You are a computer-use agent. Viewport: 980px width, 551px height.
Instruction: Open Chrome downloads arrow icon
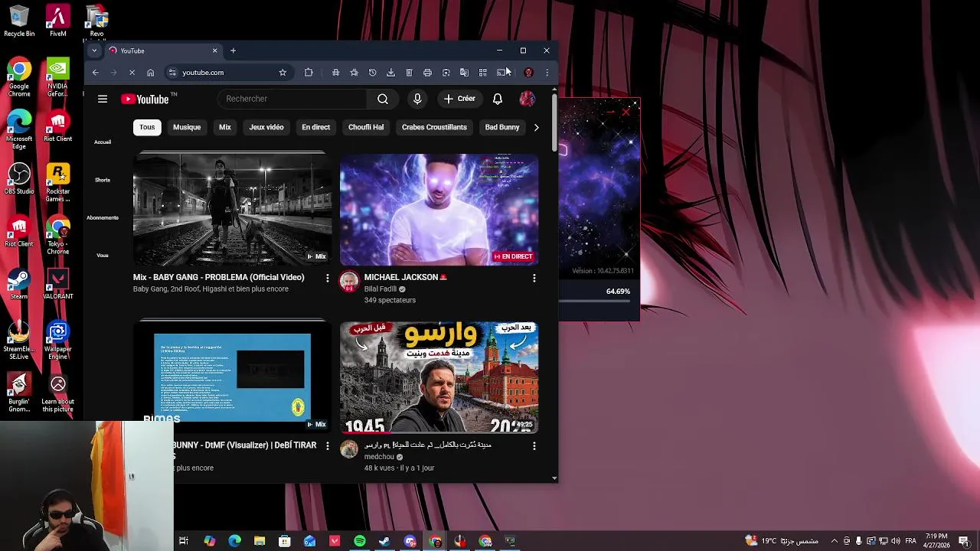click(x=391, y=73)
